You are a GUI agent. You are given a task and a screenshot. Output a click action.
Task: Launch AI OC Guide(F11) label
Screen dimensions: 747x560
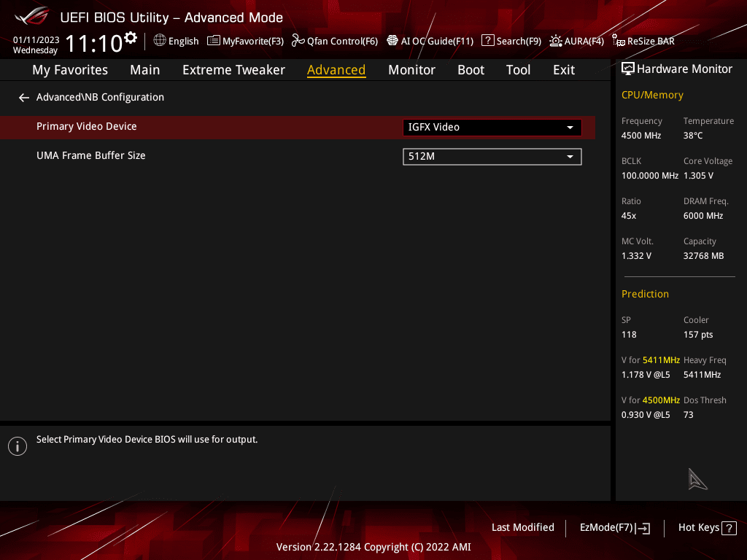point(438,42)
